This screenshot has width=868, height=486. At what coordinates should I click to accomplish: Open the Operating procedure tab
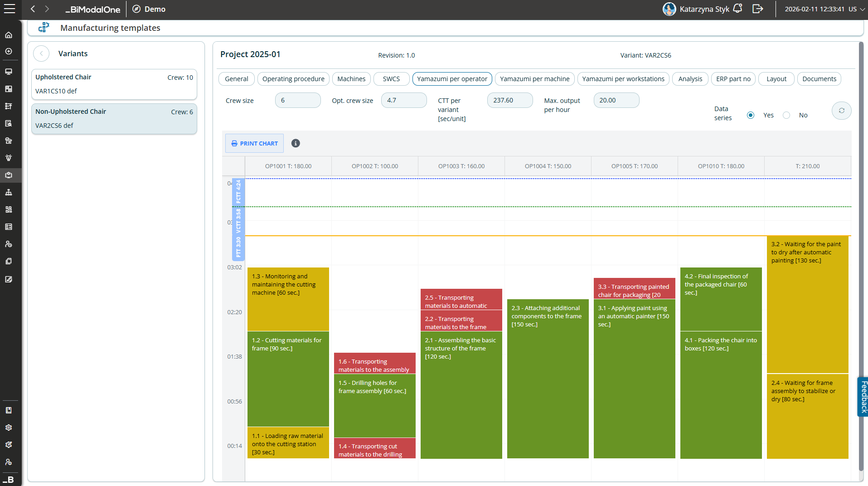(x=293, y=79)
